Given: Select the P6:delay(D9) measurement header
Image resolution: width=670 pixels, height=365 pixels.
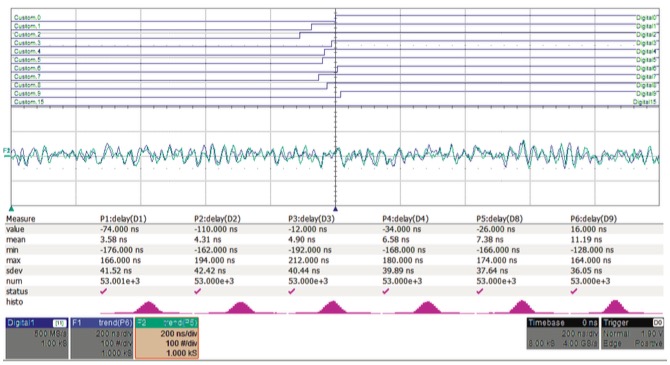Looking at the screenshot, I should pos(594,219).
